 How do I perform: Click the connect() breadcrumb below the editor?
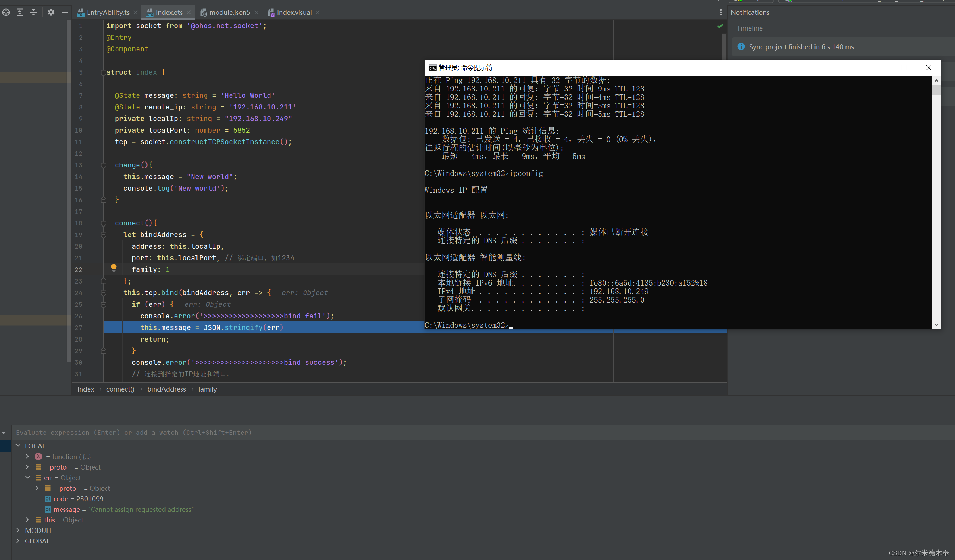click(120, 389)
